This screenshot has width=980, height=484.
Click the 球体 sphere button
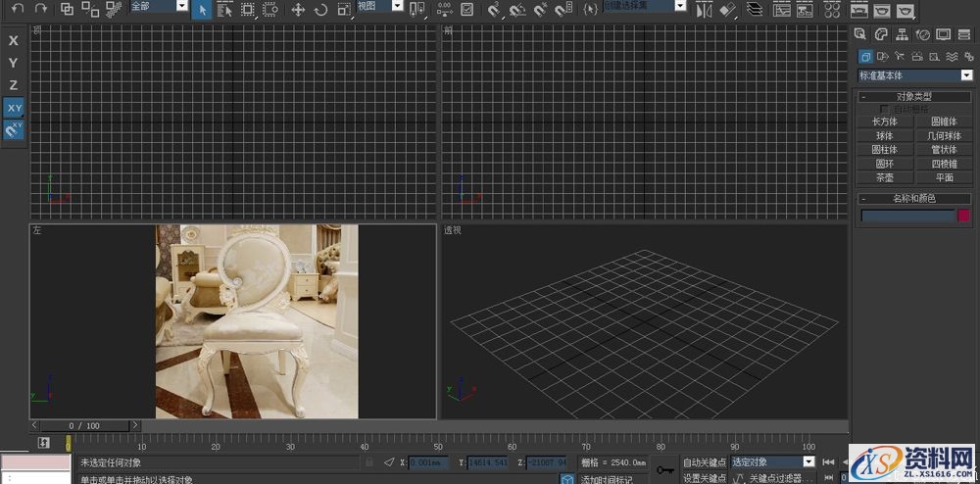884,135
